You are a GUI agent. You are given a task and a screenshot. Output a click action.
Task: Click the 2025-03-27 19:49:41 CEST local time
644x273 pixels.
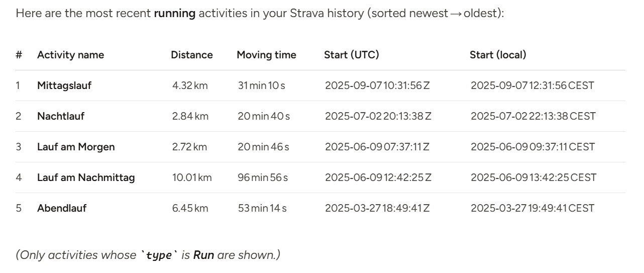tap(532, 208)
